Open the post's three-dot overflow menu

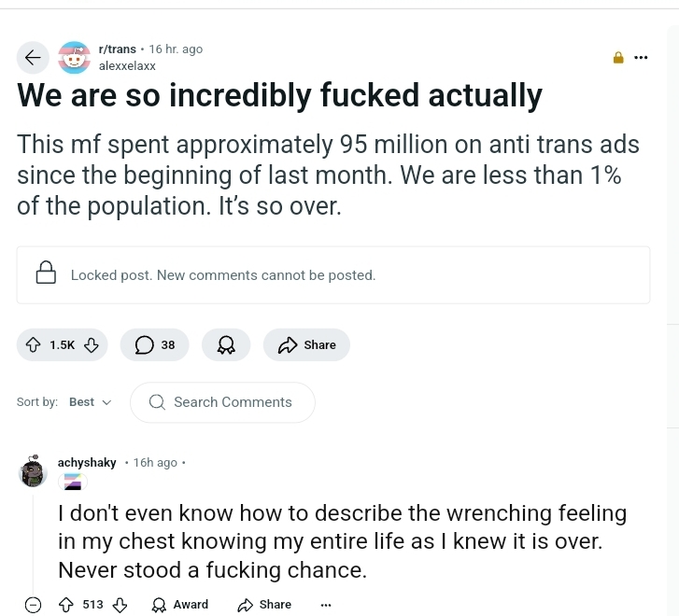[641, 58]
